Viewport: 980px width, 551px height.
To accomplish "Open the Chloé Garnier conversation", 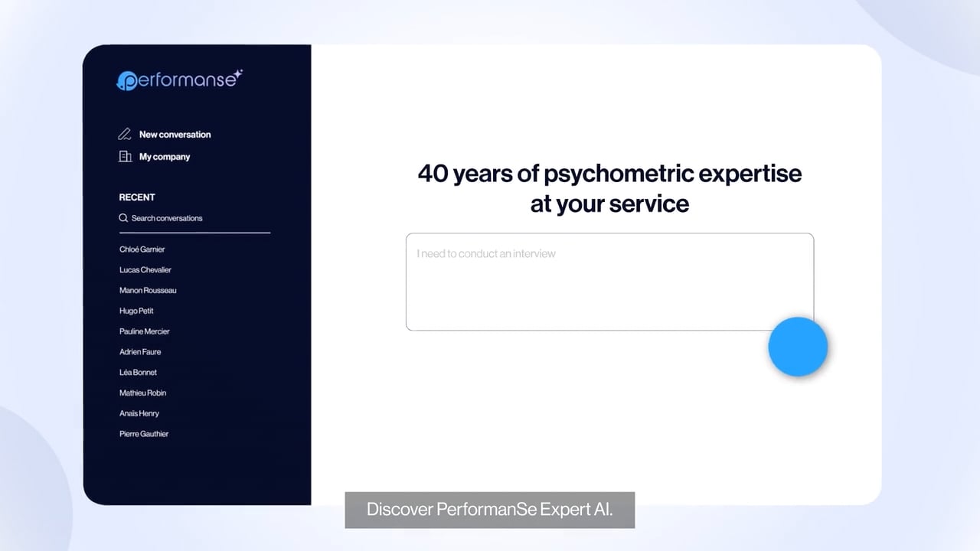I will coord(142,249).
